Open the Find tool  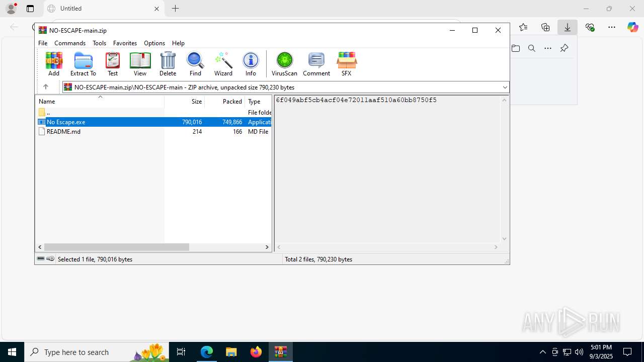pos(195,64)
